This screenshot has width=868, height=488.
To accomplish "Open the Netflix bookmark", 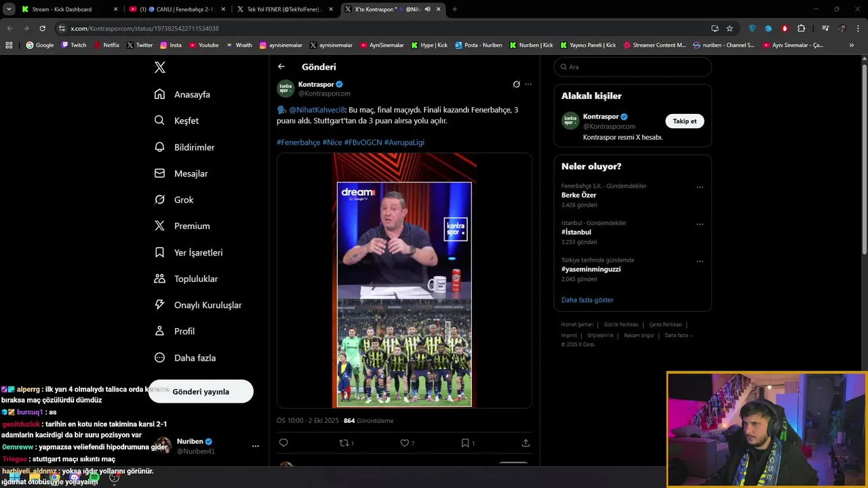I will (x=106, y=45).
